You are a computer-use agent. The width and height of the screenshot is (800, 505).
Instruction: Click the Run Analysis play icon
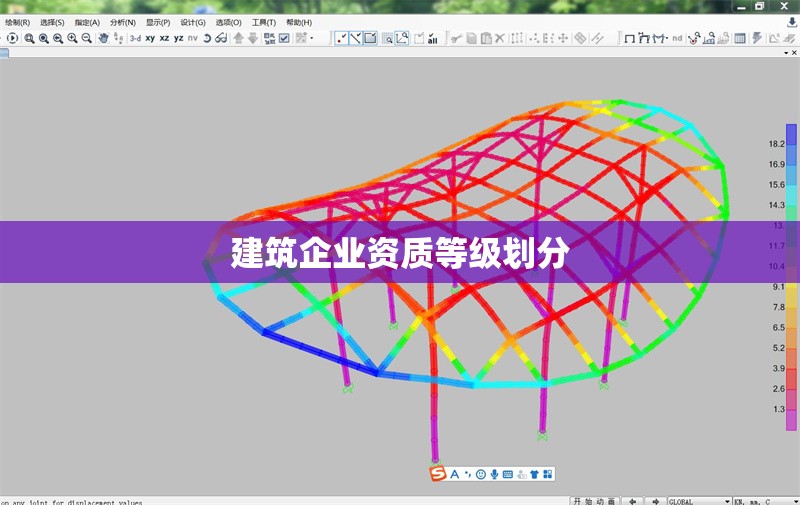coord(13,38)
